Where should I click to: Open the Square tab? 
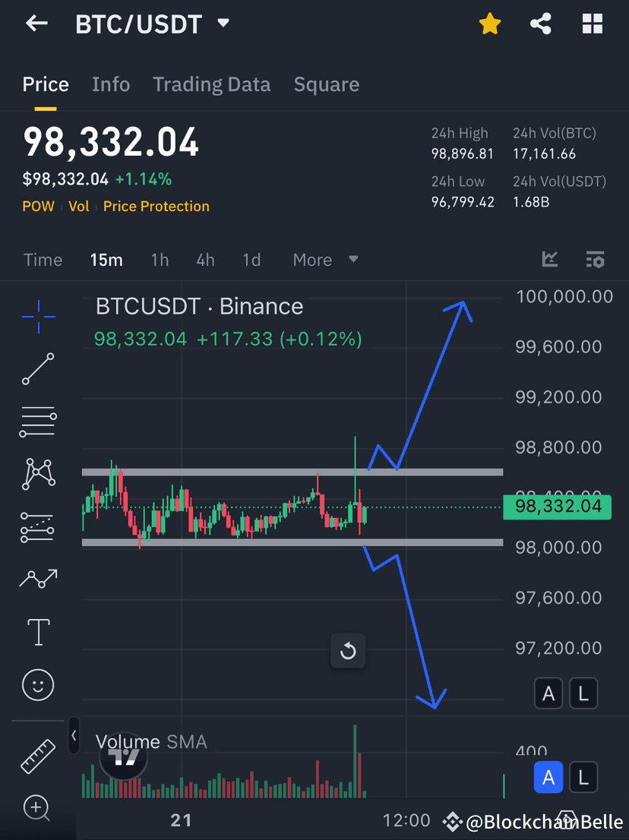[326, 84]
